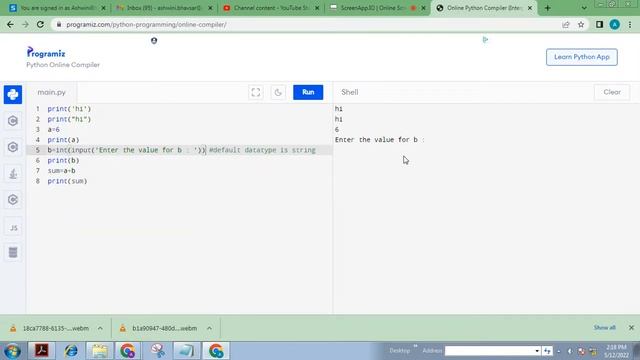Open the 18ca7788 webm downloaded file

click(x=51, y=328)
